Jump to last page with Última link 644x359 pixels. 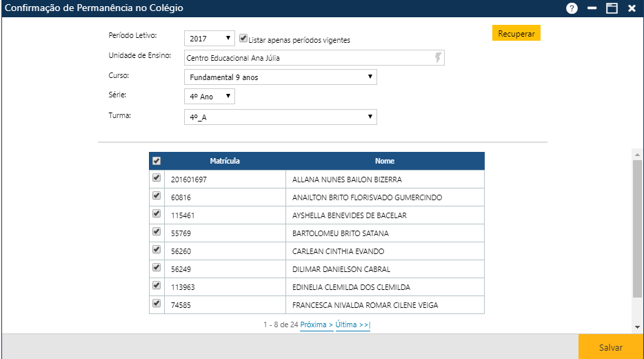[x=352, y=324]
